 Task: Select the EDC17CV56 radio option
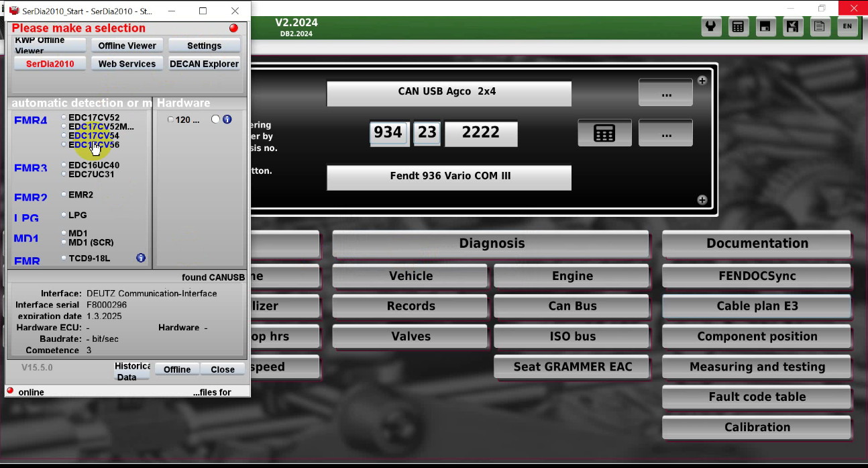tap(64, 144)
